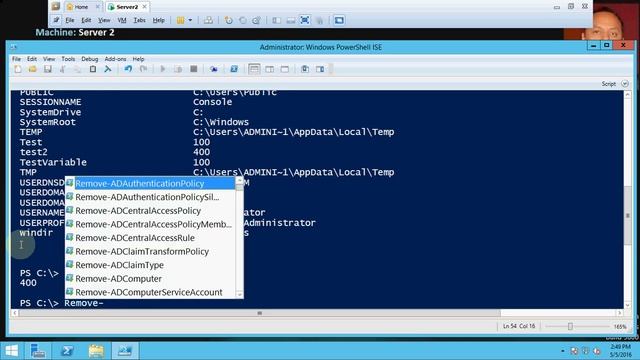Select Remove-ADCentralAccessRule suggestion
Viewport: 640px width, 360px height.
coord(150,238)
